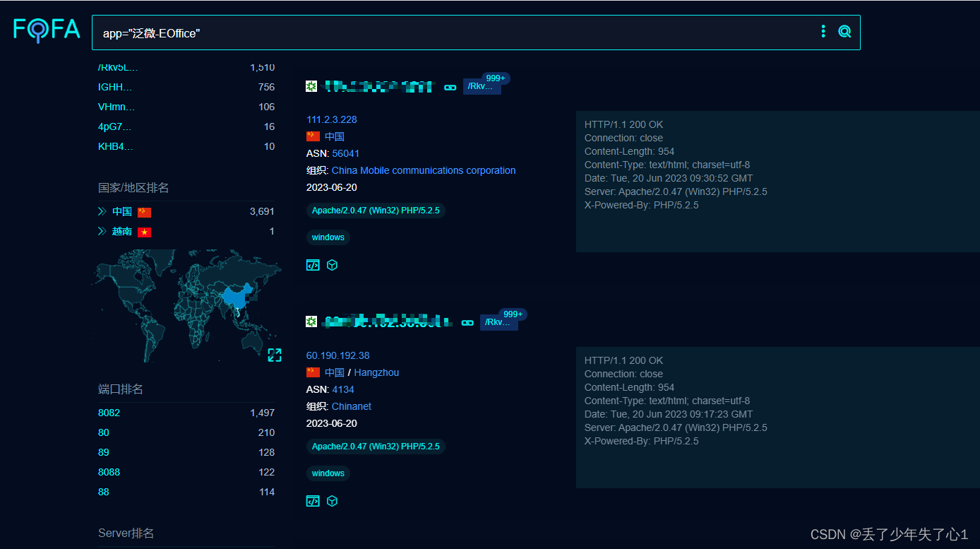Filter by port 89
Viewport: 980px width, 549px height.
pyautogui.click(x=104, y=452)
